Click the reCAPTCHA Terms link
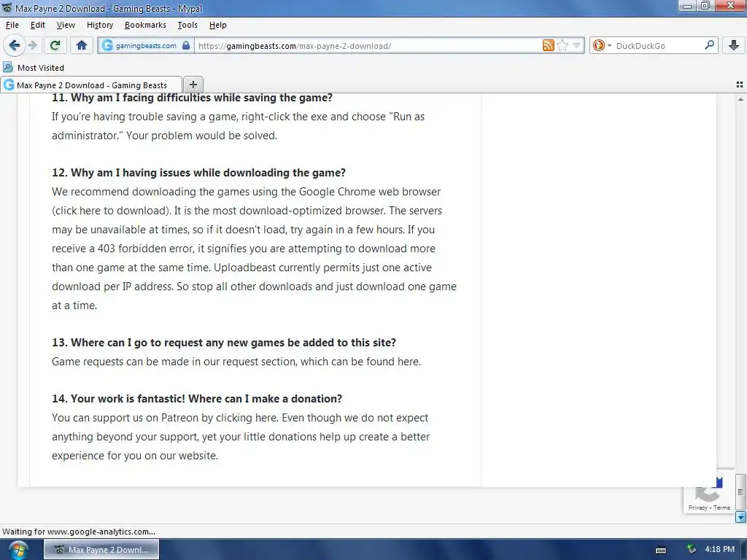Image resolution: width=747 pixels, height=560 pixels. tap(721, 507)
